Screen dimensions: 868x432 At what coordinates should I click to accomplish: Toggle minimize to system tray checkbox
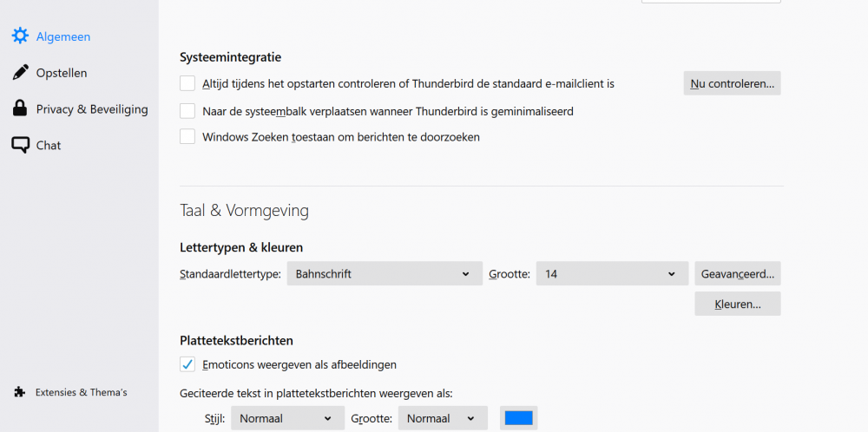[x=187, y=111]
